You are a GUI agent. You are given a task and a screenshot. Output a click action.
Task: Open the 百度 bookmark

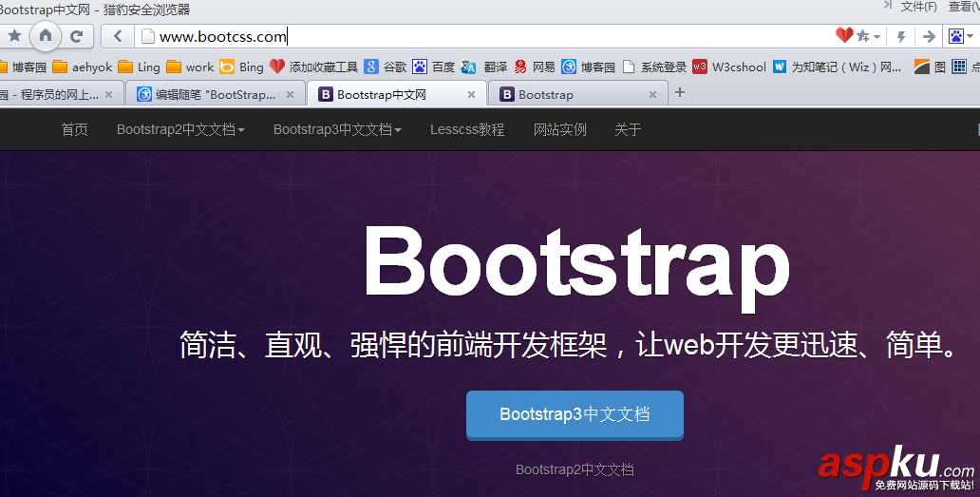pyautogui.click(x=433, y=67)
